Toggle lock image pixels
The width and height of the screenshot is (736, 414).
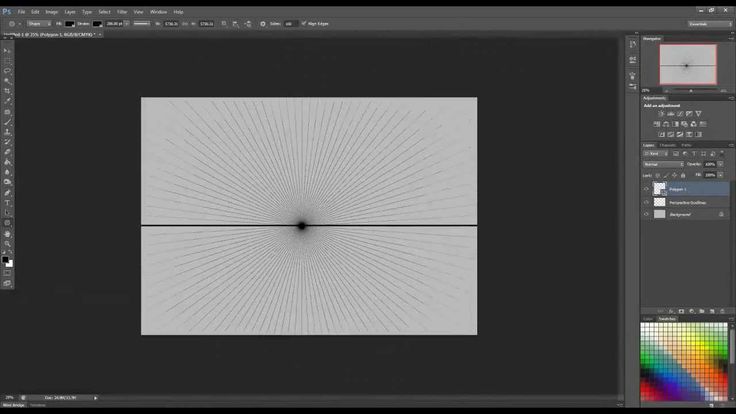[x=666, y=175]
